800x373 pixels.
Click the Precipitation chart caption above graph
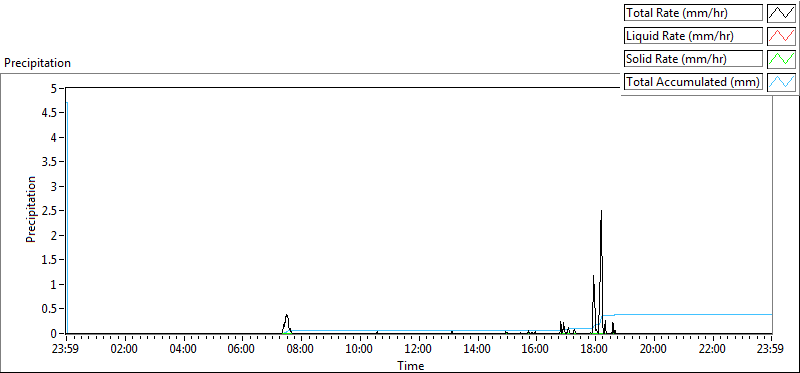(38, 63)
